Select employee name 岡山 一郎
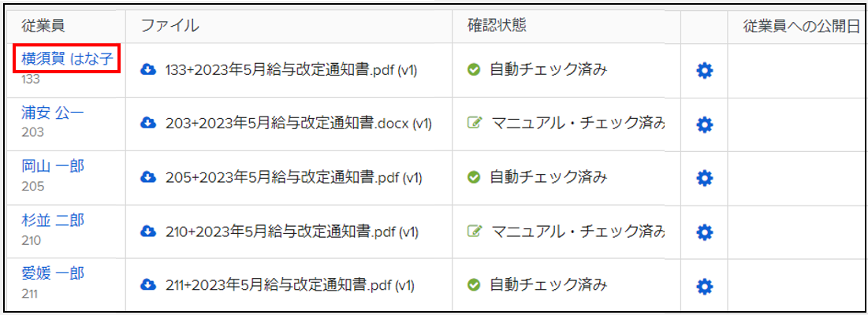Viewport: 868px width, 315px height. 53,167
